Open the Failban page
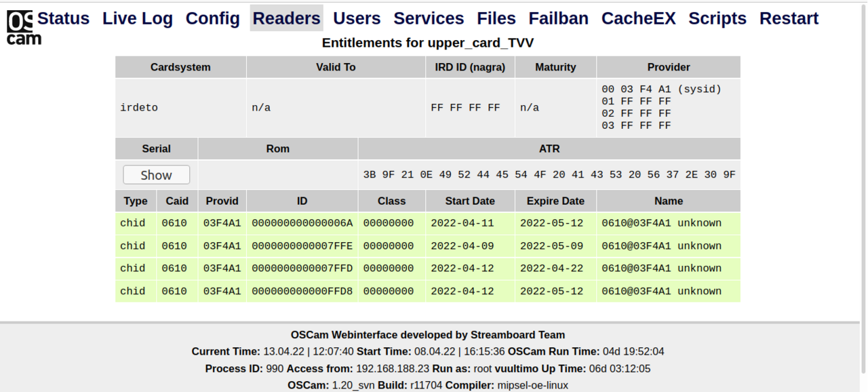Image resolution: width=868 pixels, height=392 pixels. click(558, 18)
